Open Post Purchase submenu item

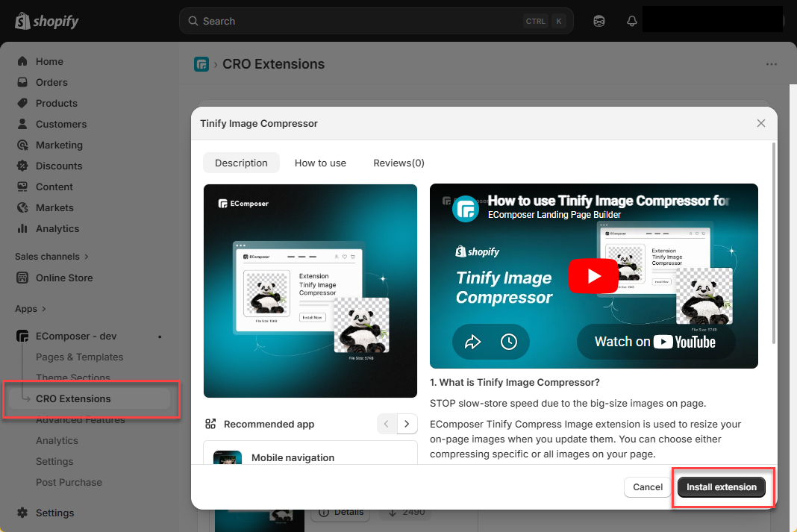(x=69, y=482)
